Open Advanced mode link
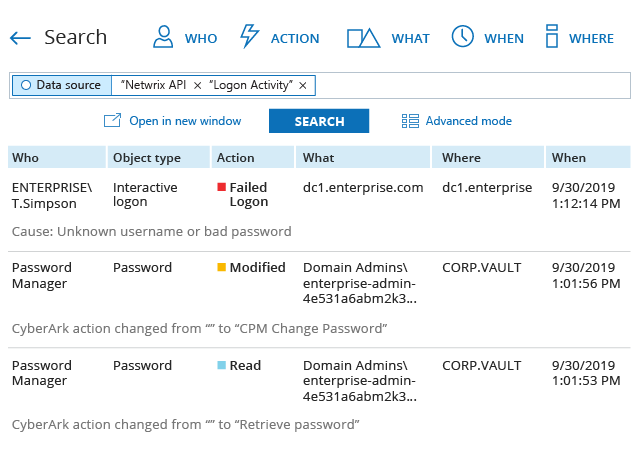This screenshot has height=450, width=640. click(468, 121)
